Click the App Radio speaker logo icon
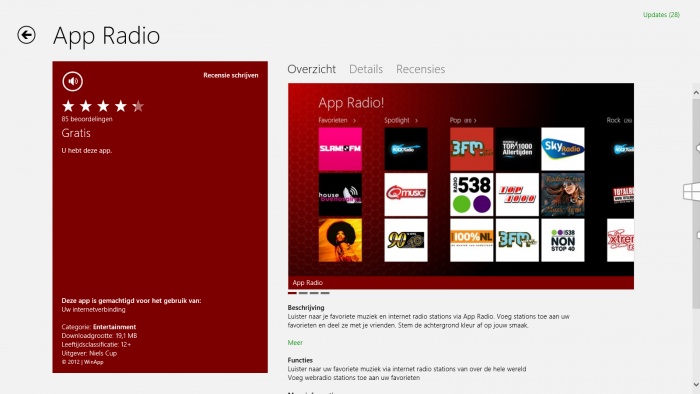 pyautogui.click(x=72, y=81)
